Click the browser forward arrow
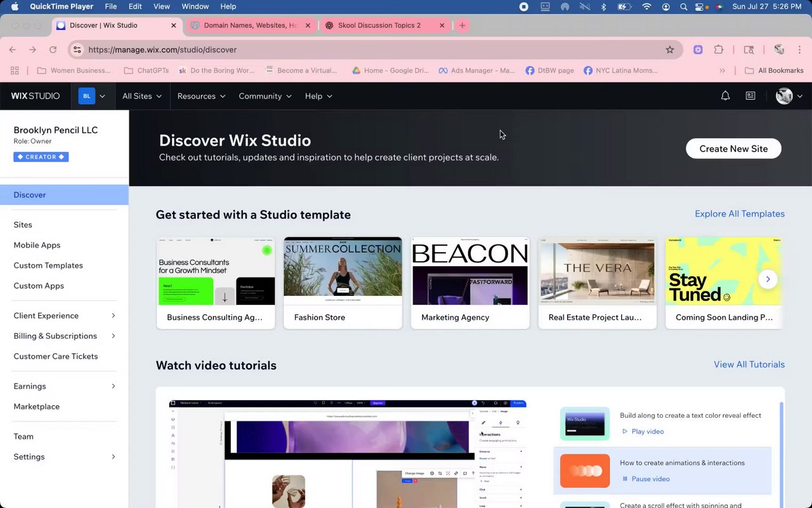Image resolution: width=812 pixels, height=508 pixels. coord(33,50)
